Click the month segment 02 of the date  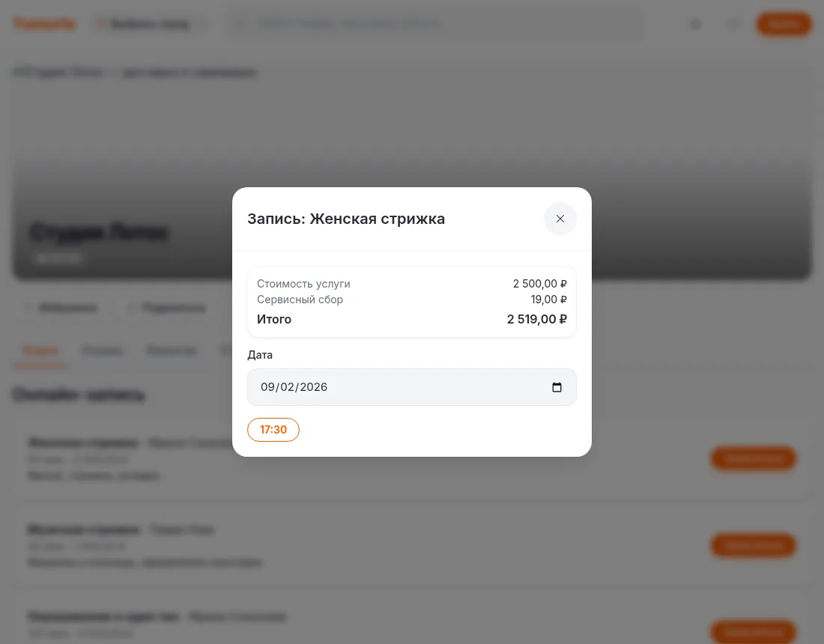[x=287, y=387]
